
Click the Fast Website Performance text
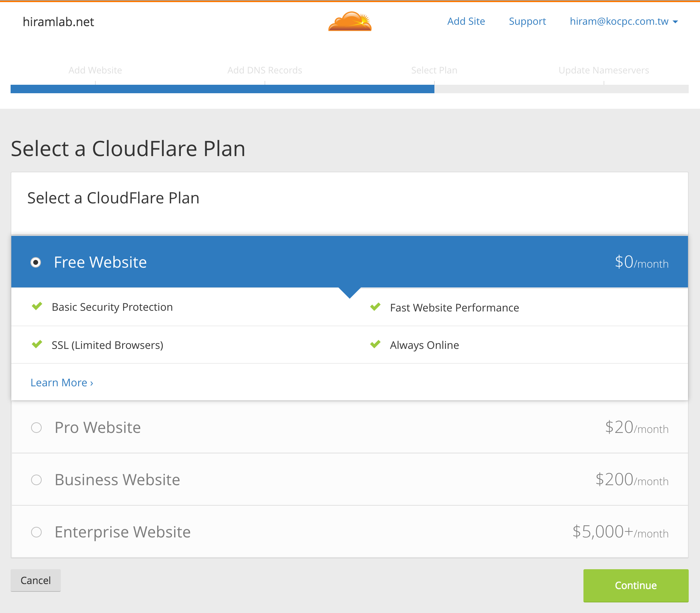pos(455,308)
